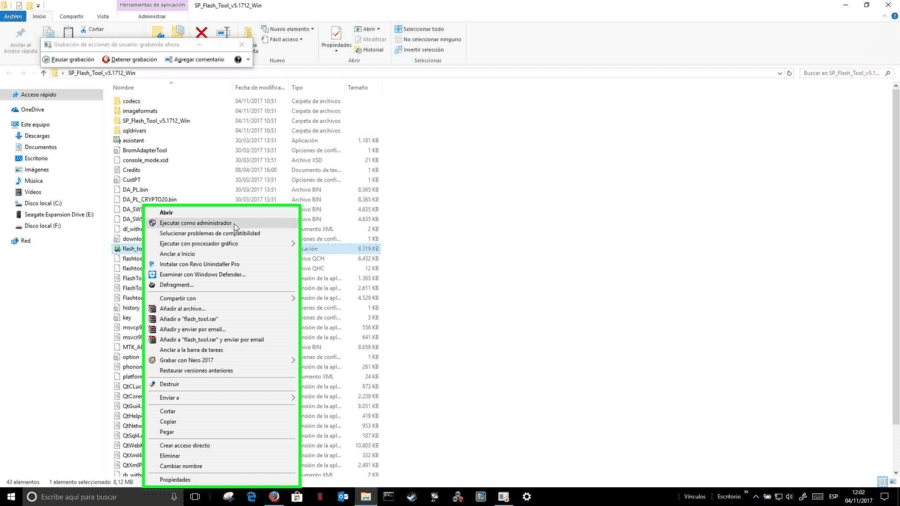This screenshot has height=506, width=900.
Task: Open Microsoft Edge from taskbar
Action: tap(251, 497)
